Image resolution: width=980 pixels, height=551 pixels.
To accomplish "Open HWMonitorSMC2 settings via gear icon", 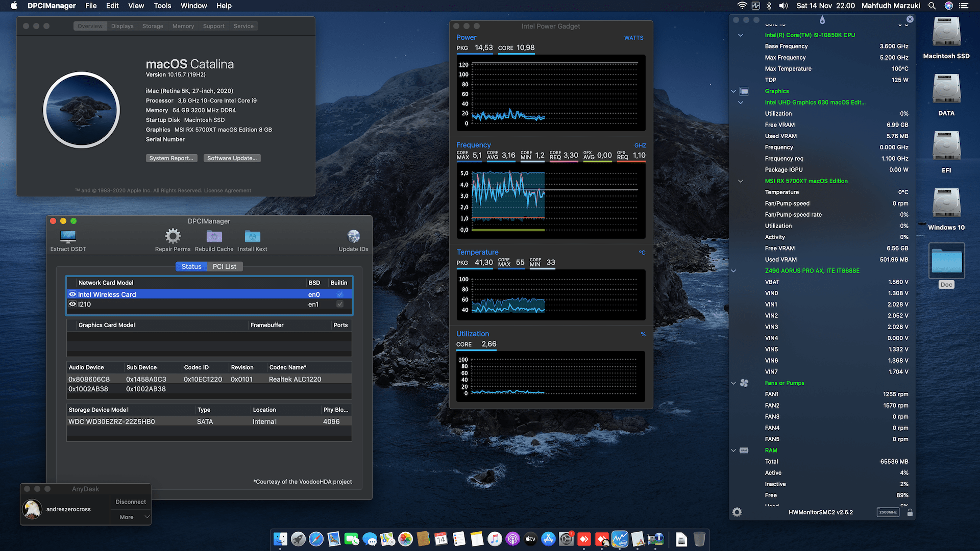I will coord(737,512).
